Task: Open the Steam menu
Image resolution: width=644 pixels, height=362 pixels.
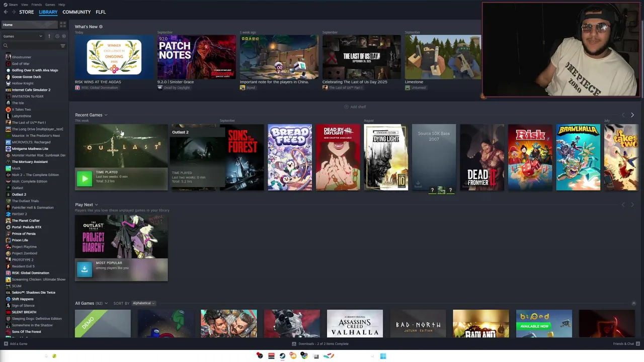Action: coord(13,5)
